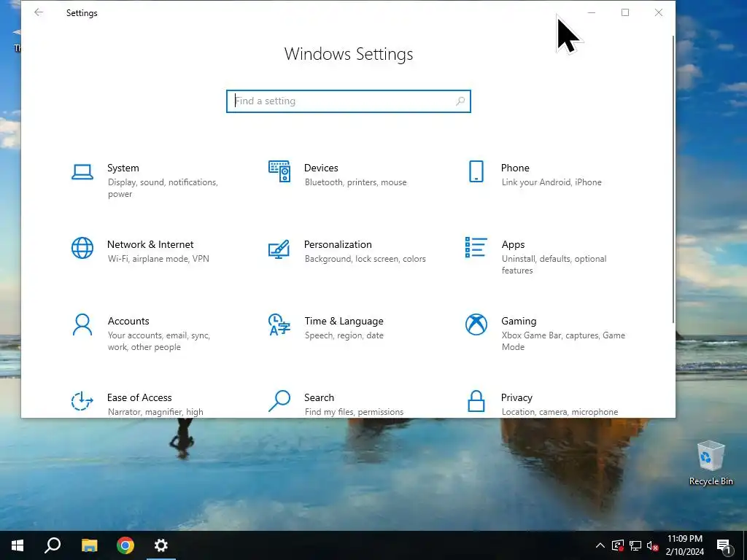Open the Apps list icon

tap(476, 248)
